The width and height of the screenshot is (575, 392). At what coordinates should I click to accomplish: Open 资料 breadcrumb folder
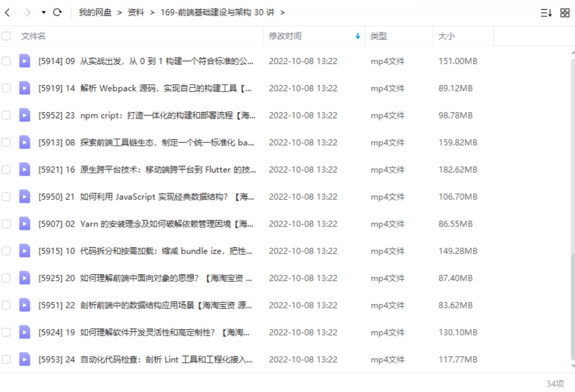pos(135,12)
